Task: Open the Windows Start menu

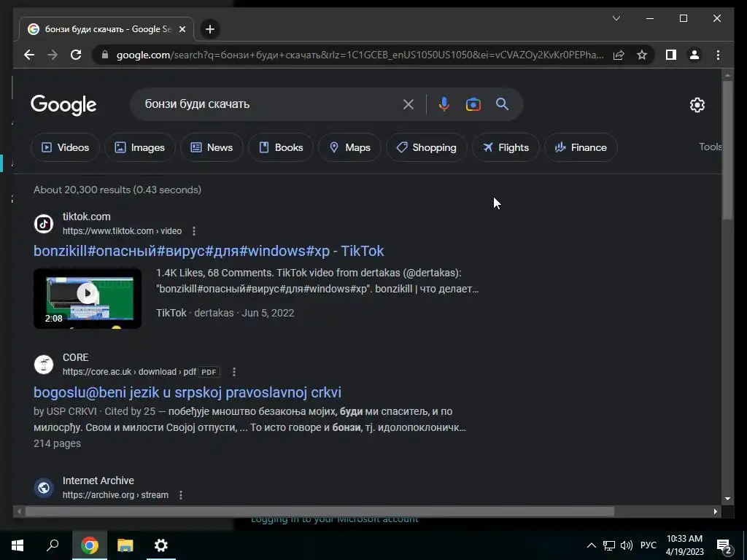Action: 18,545
